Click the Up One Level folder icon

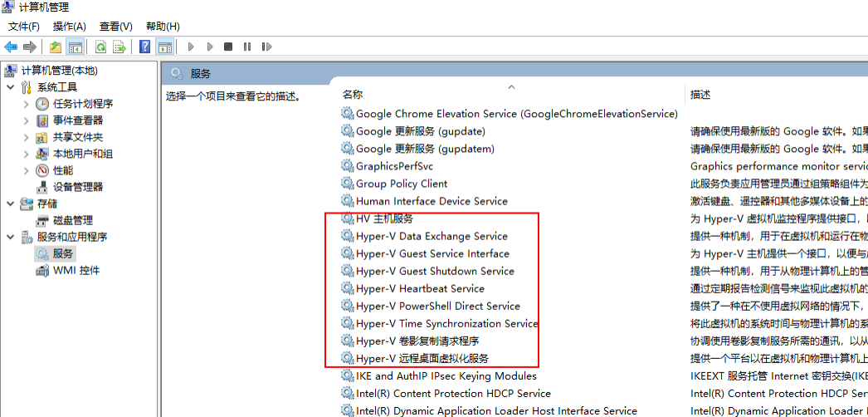pos(56,47)
